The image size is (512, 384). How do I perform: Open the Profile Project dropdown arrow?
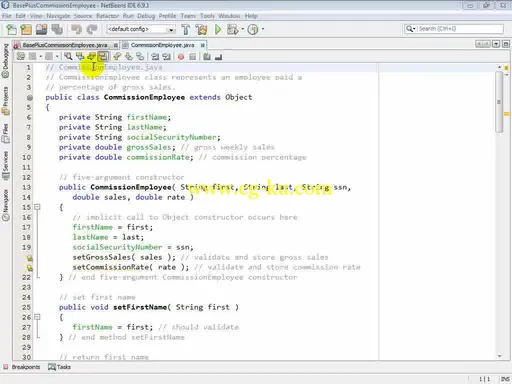263,29
